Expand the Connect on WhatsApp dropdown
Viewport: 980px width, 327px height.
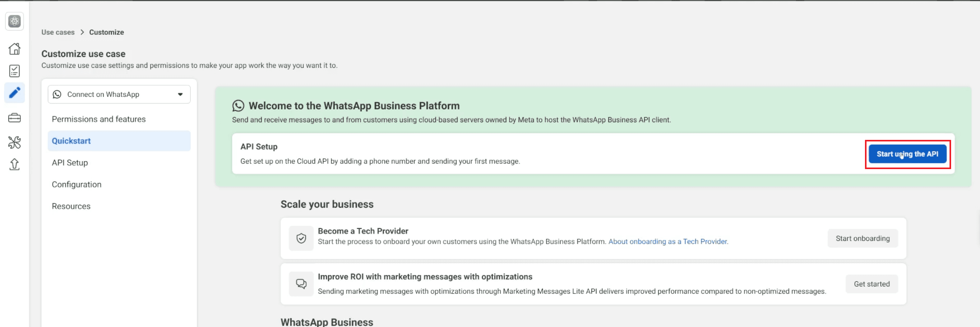(119, 94)
